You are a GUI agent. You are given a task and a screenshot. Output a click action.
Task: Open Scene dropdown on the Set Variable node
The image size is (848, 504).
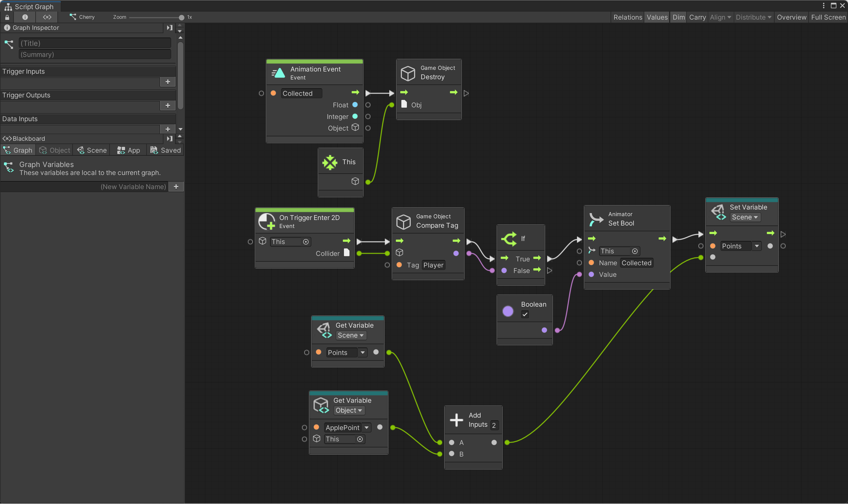(745, 217)
